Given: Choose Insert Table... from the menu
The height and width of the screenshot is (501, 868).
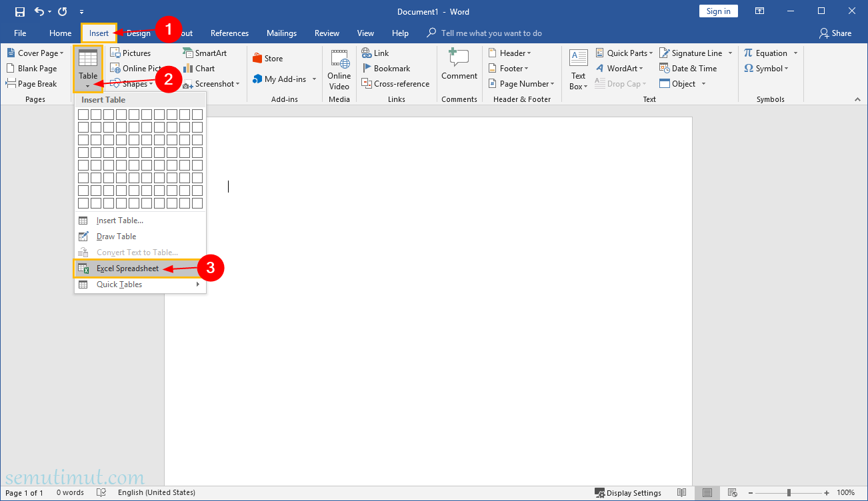Looking at the screenshot, I should 140,221.
